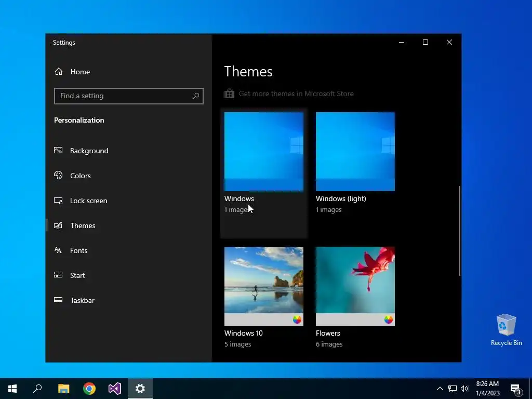Open File Explorer from taskbar
Viewport: 532px width, 399px height.
(x=63, y=389)
